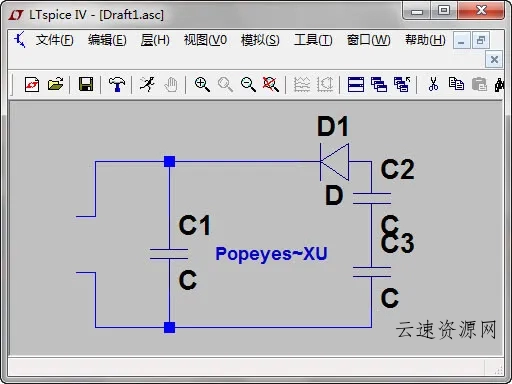Click the Popeyes~XU text in schematic
Viewport: 512px width, 384px height.
pyautogui.click(x=271, y=254)
